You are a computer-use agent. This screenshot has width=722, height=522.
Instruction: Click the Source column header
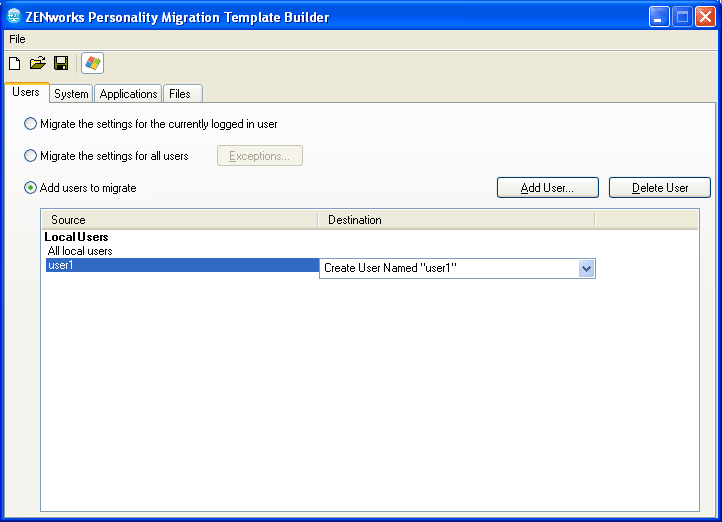(180, 220)
